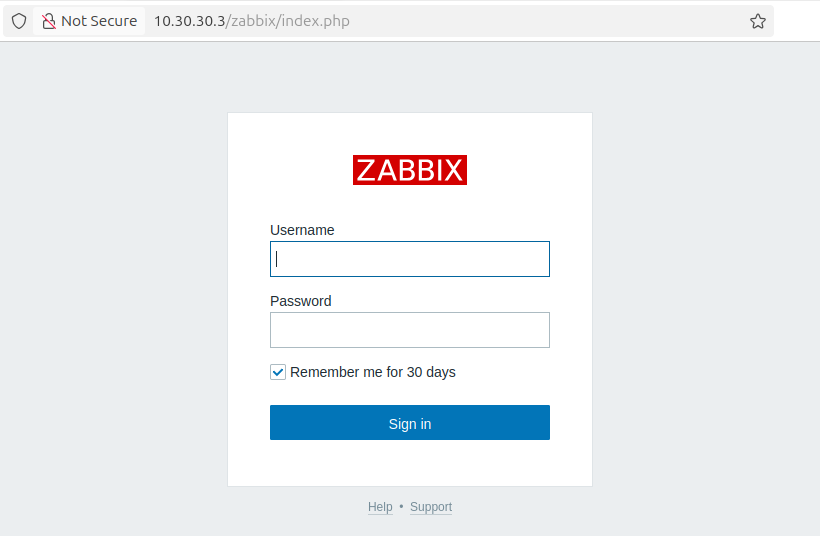Open the Help link
This screenshot has height=536, width=820.
coord(380,507)
